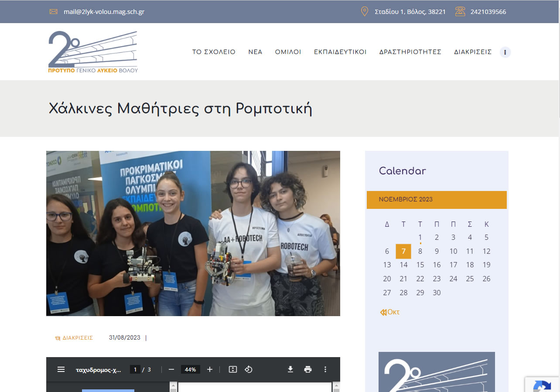
Task: Click the reCAPTCHA badge icon
Action: pyautogui.click(x=542, y=386)
